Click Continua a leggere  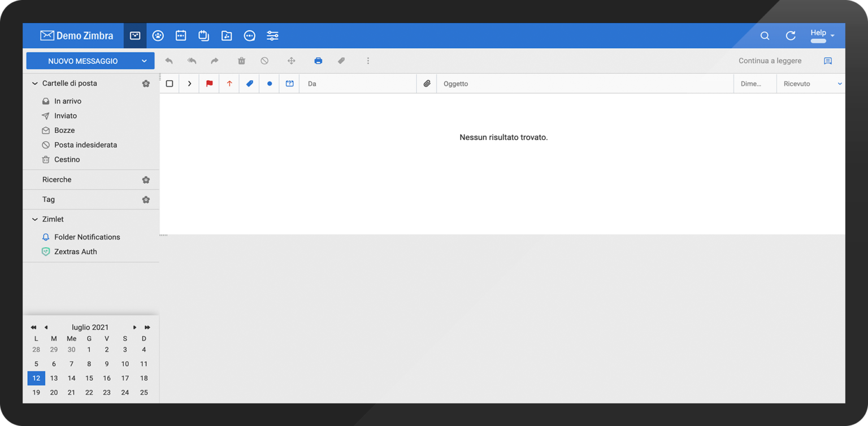[x=770, y=61]
